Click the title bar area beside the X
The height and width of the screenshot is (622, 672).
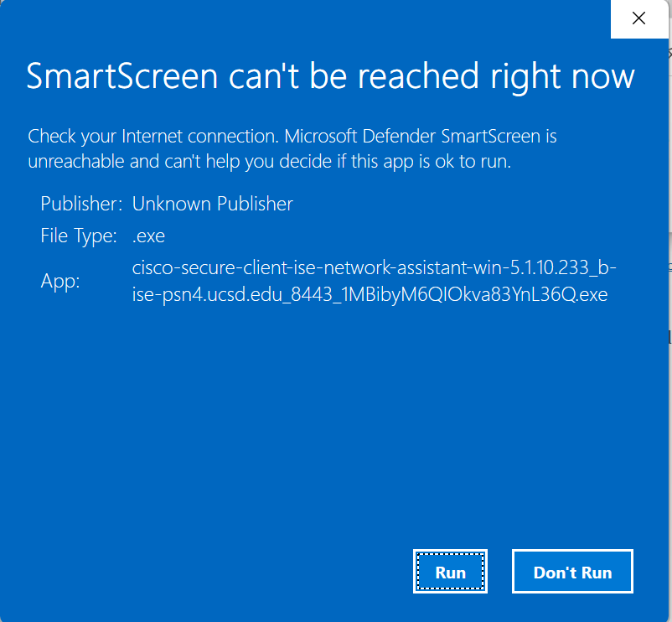tap(335, 18)
